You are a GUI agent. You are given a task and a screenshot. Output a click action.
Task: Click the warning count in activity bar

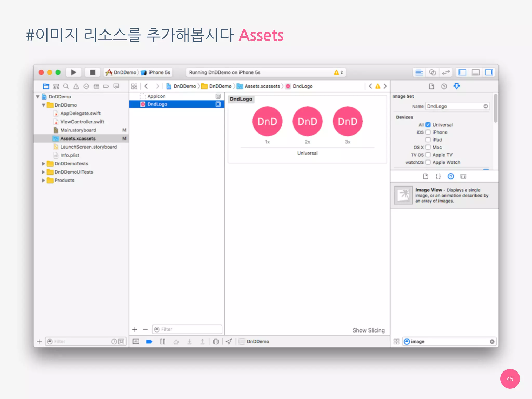pos(338,72)
